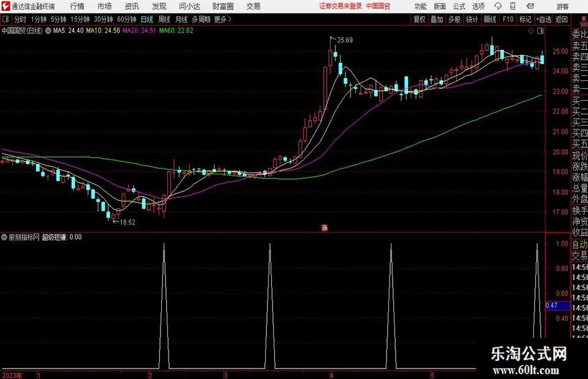
Task: Expand the 中国国贸(日线) indicator dropdown arrow
Action: point(48,30)
